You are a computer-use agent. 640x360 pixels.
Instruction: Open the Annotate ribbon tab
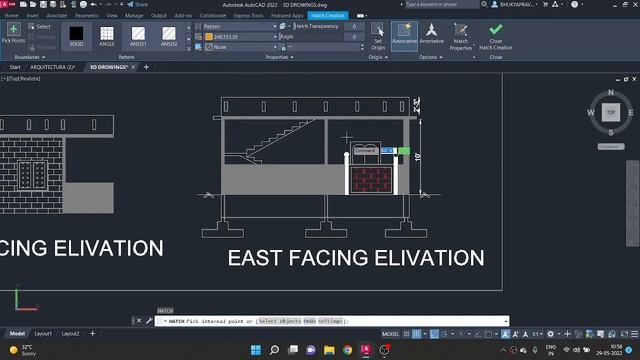tap(57, 16)
